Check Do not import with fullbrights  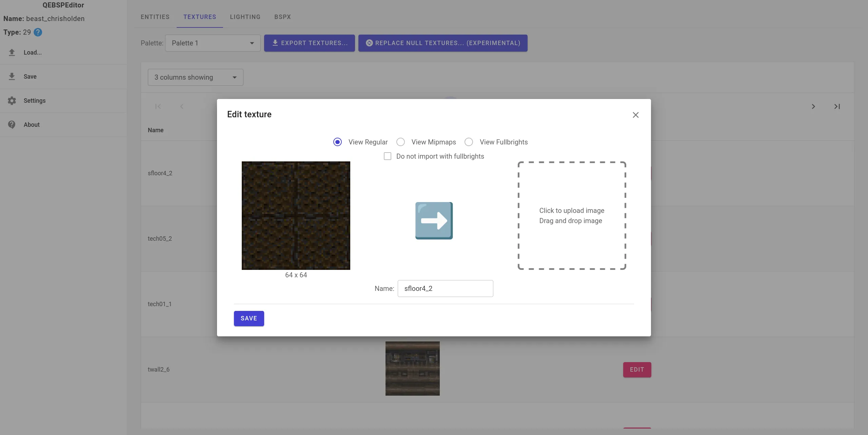(388, 156)
